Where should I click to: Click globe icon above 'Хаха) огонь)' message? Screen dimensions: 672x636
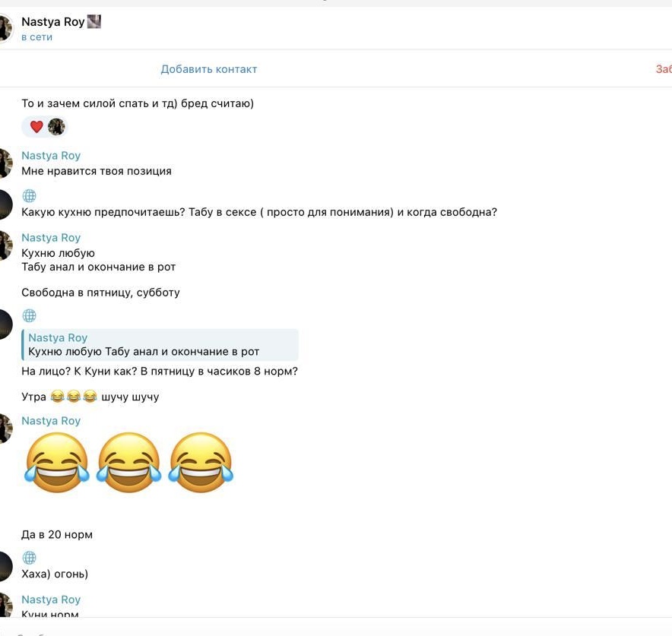pos(29,558)
